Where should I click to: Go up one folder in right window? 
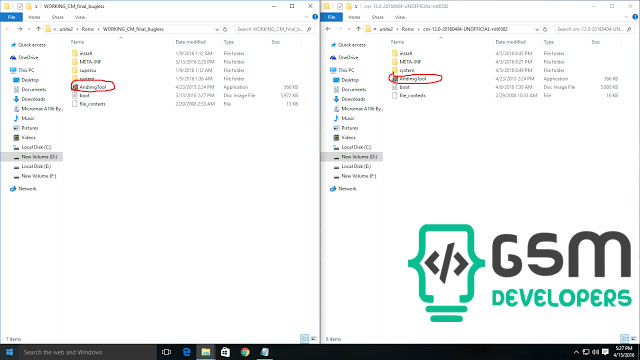pyautogui.click(x=358, y=29)
